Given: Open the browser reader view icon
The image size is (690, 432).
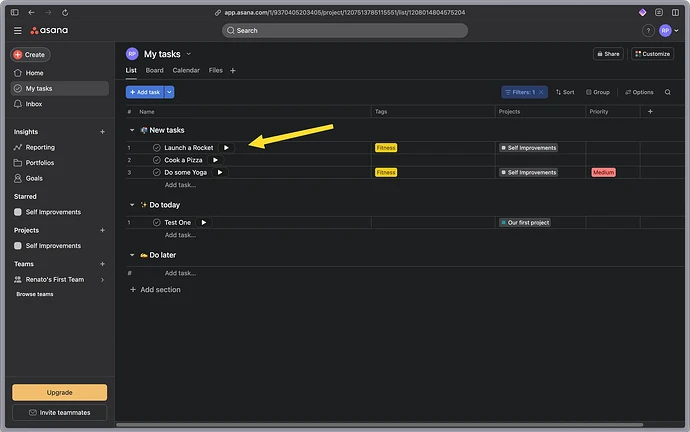Looking at the screenshot, I should [x=659, y=12].
